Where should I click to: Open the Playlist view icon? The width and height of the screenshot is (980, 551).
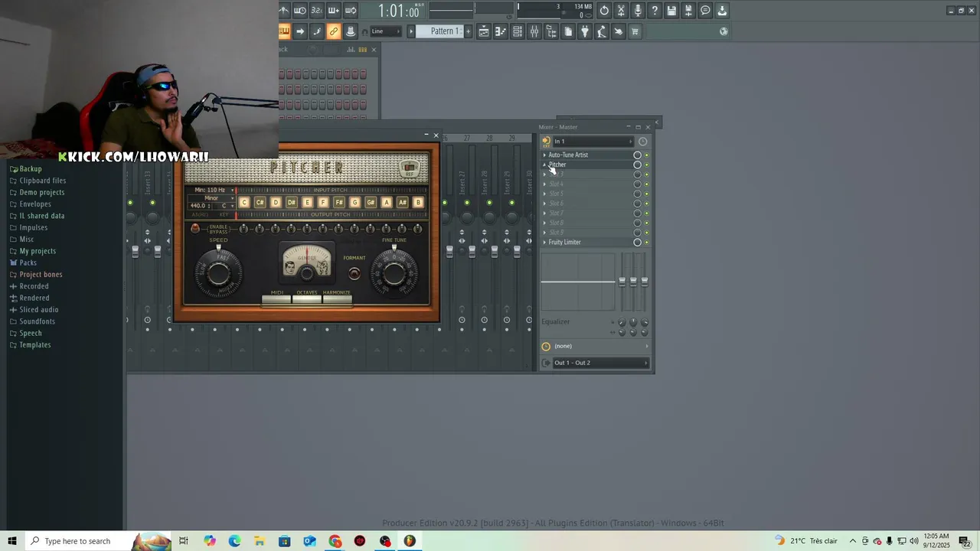pos(484,31)
